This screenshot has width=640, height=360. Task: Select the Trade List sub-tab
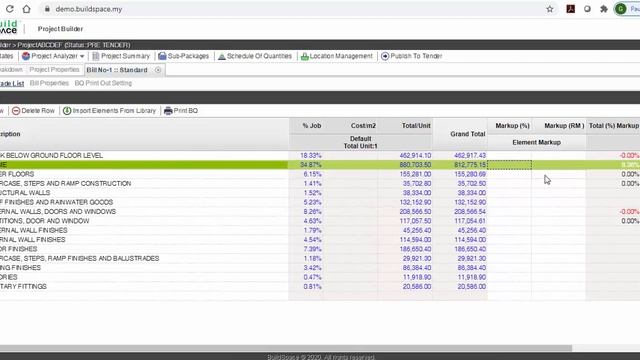pyautogui.click(x=12, y=83)
